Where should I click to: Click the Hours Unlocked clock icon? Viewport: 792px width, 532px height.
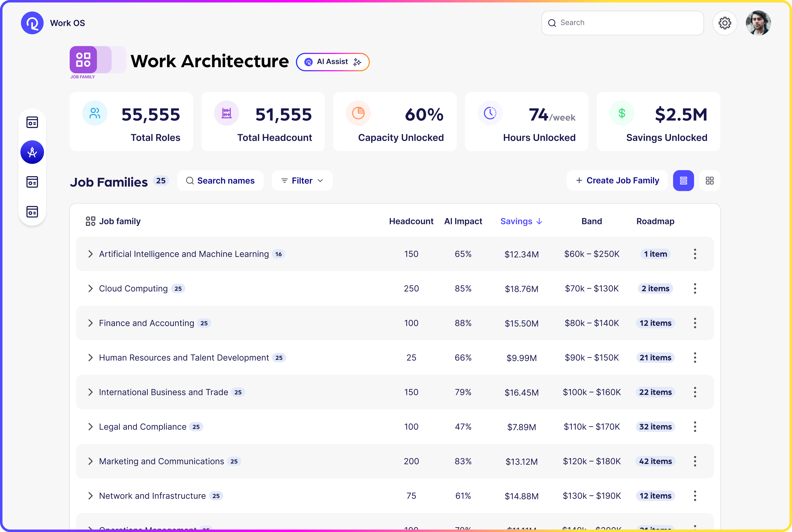coord(490,113)
